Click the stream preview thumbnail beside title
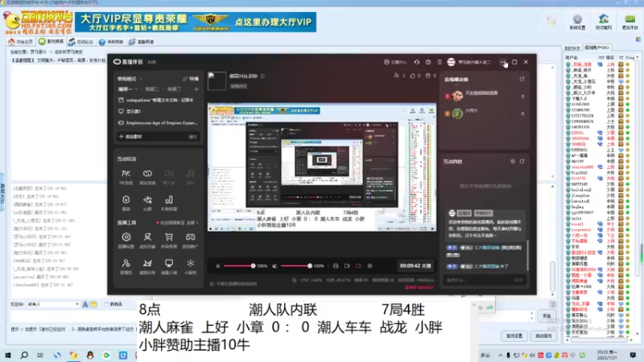 point(217,81)
